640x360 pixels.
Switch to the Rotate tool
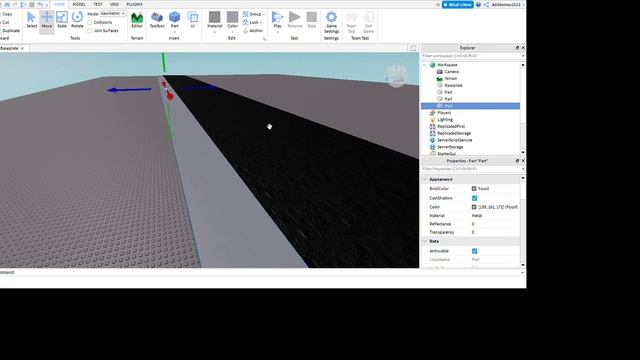77,20
